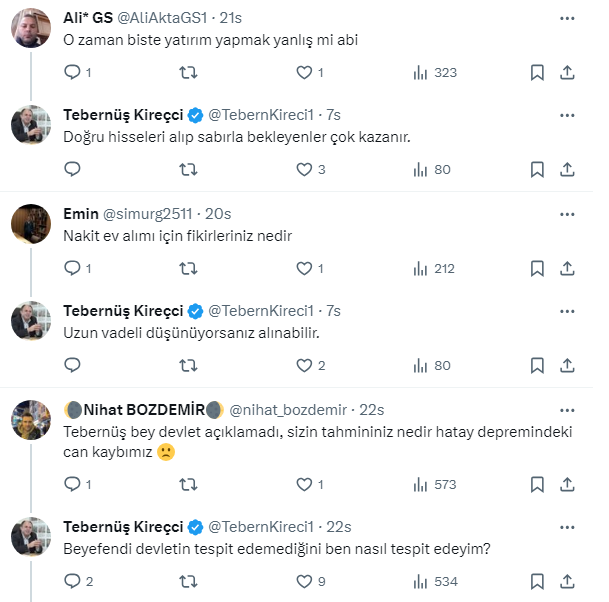Retweet Ali* GS's investment question
Screen dimensions: 609x602
click(x=187, y=72)
